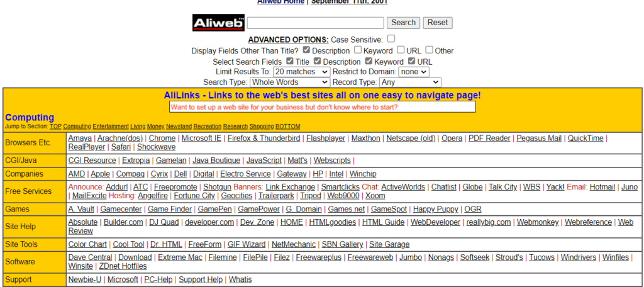The width and height of the screenshot is (644, 287).
Task: Click the Search button
Action: pos(403,23)
